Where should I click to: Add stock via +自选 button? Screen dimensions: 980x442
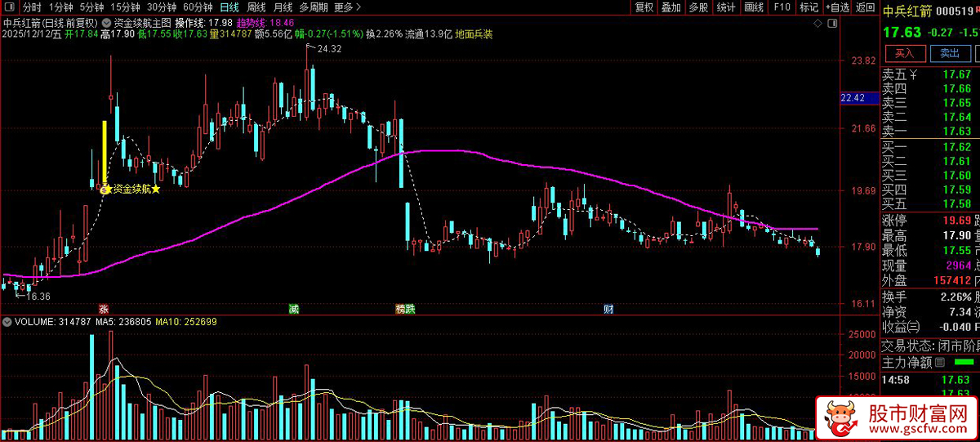coord(837,7)
